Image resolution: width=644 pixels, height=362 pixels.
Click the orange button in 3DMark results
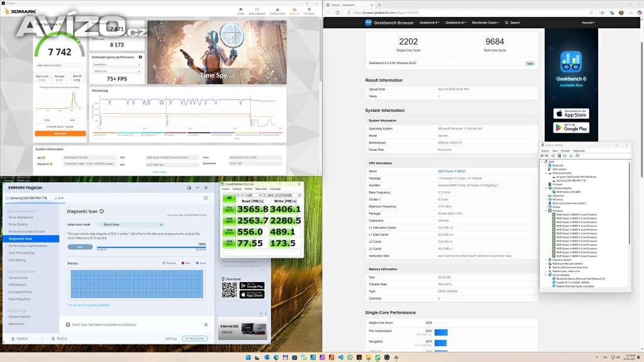point(60,133)
